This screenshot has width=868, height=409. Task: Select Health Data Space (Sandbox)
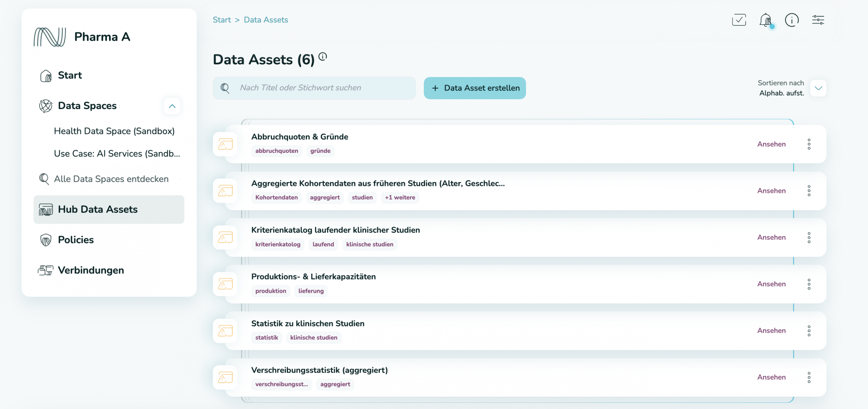pyautogui.click(x=114, y=131)
